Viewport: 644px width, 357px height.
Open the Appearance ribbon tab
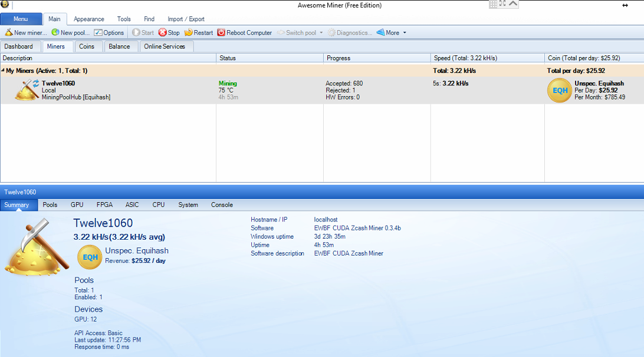pyautogui.click(x=89, y=19)
